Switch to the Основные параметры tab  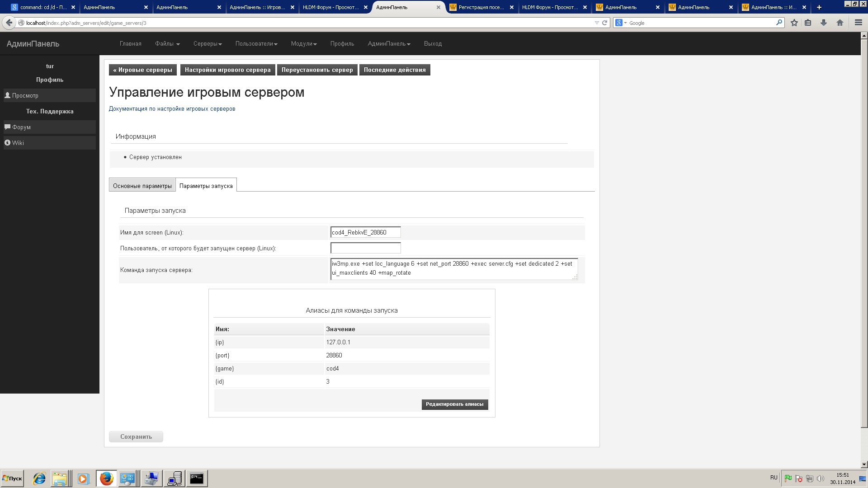[x=142, y=186]
